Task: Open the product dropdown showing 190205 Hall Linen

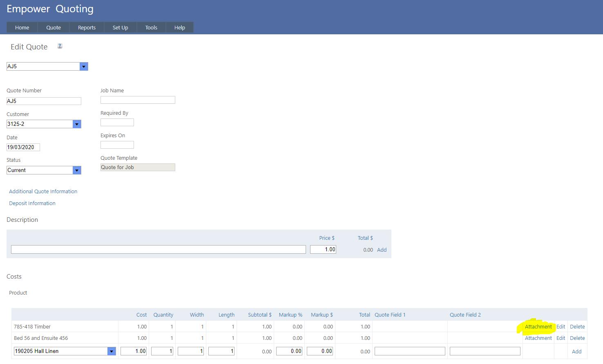Action: tap(112, 351)
